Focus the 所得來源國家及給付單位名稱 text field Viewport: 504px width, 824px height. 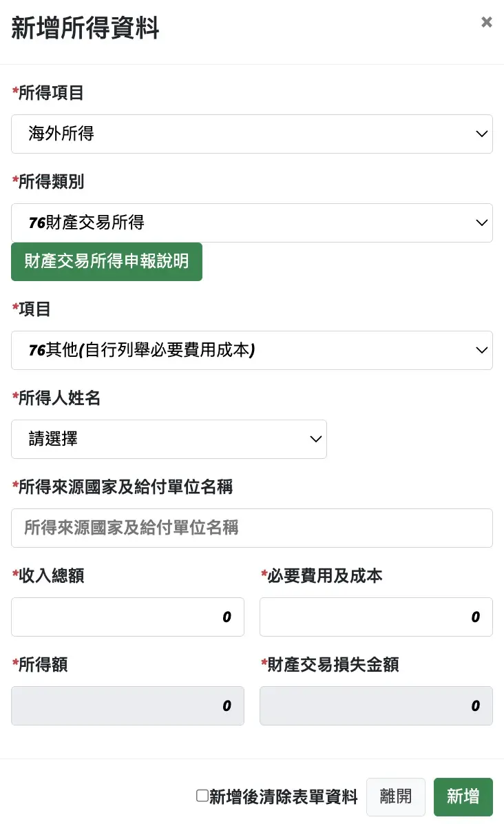(251, 528)
